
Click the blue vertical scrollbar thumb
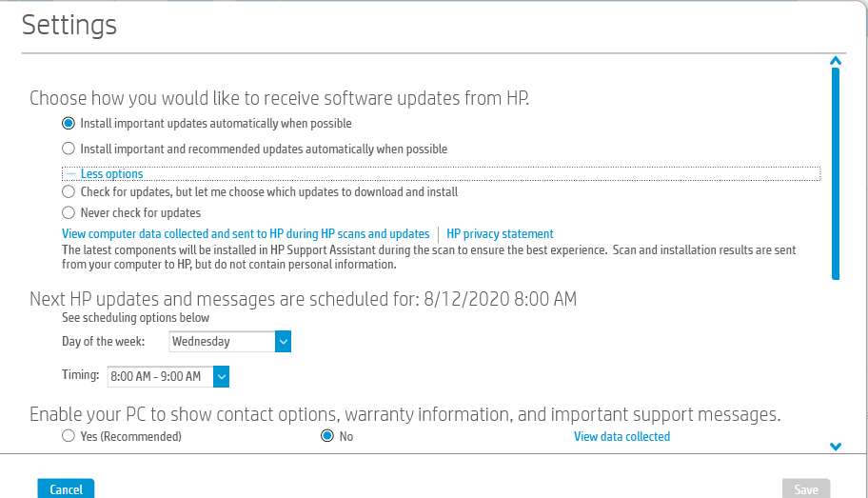[836, 171]
